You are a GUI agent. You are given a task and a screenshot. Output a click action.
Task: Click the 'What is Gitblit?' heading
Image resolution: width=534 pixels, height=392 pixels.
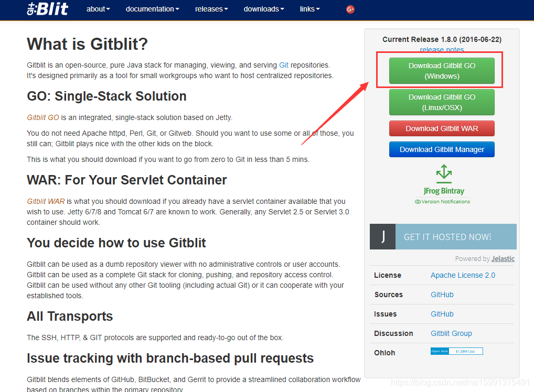coord(87,44)
